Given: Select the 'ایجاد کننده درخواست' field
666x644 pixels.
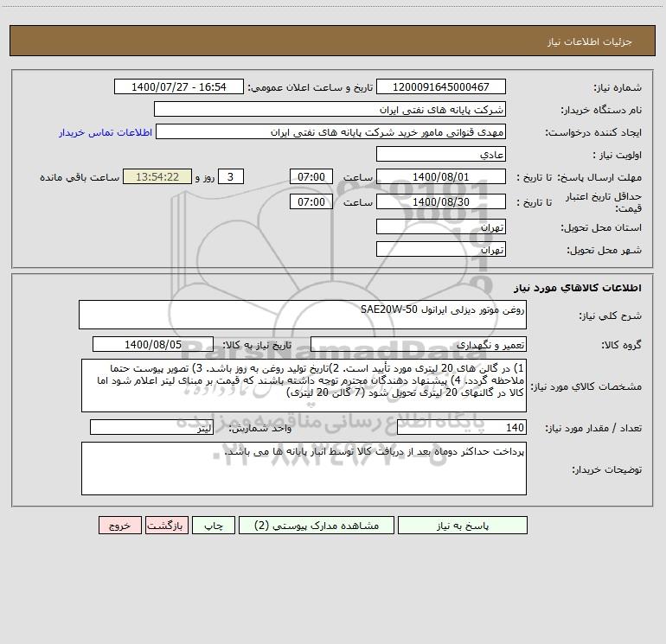Looking at the screenshot, I should pyautogui.click(x=330, y=132).
